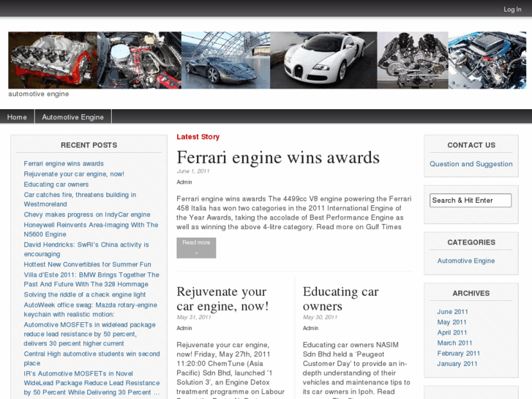Open the March 2011 archive
This screenshot has width=532, height=399.
coord(454,343)
